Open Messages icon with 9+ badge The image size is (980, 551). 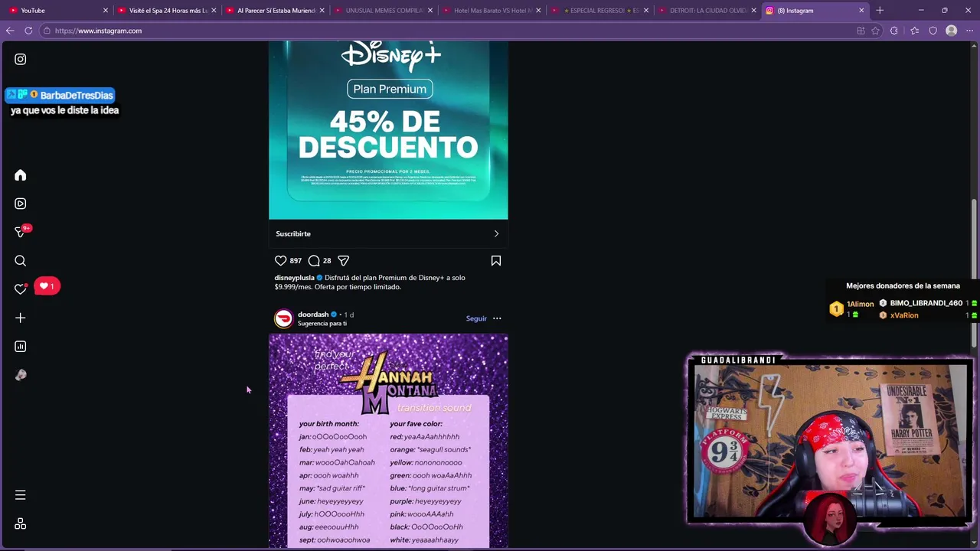click(21, 232)
